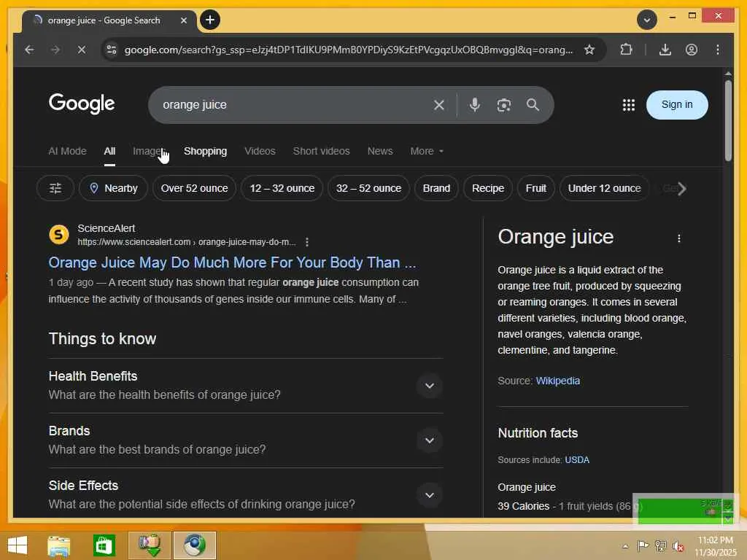Apply the Fruit filter chip

pyautogui.click(x=535, y=188)
